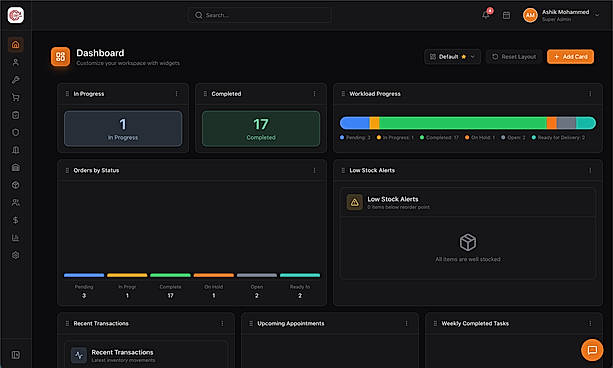Click the "On Hold: 1" legend entry
613x368 pixels.
click(480, 138)
